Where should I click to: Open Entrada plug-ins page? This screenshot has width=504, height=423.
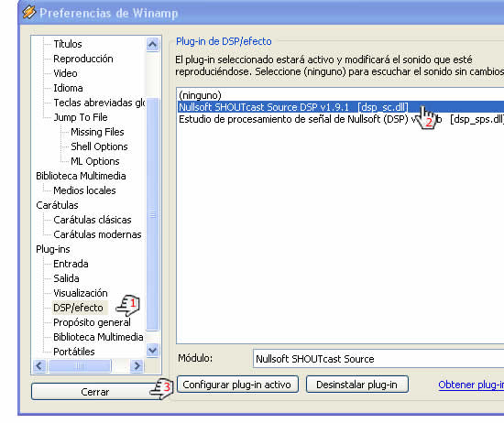[x=71, y=264]
